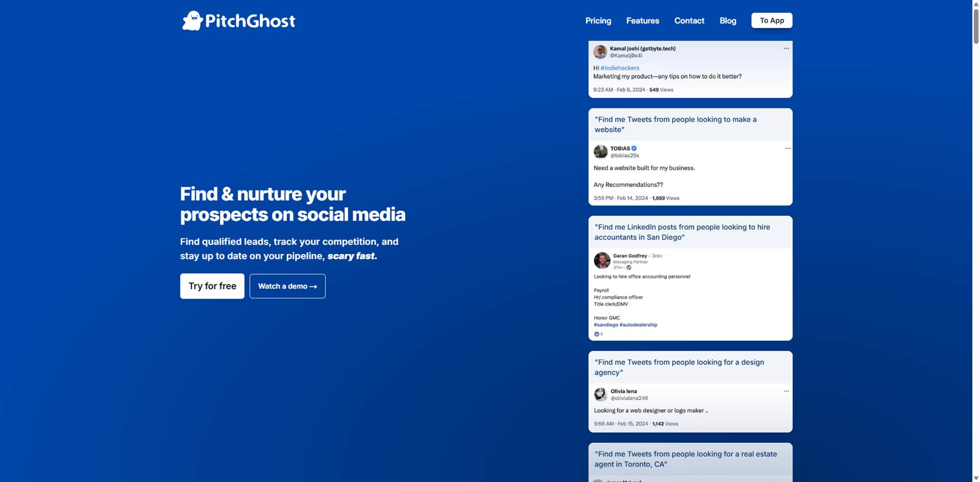Open the more options dots on TOBIAS tweet

(788, 148)
